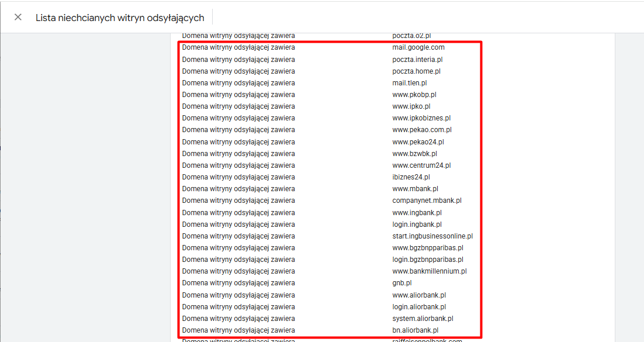The image size is (644, 342).
Task: Select the login.aliorbank.pl domain value
Action: (419, 307)
